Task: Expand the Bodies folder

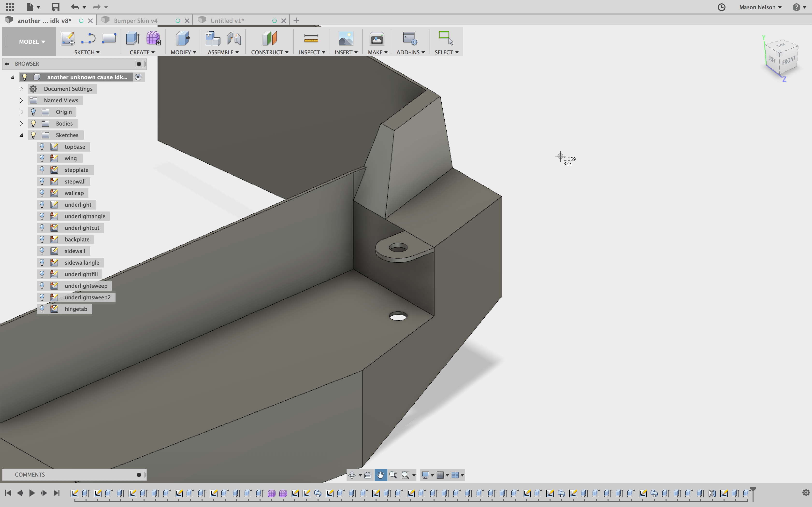Action: coord(21,123)
